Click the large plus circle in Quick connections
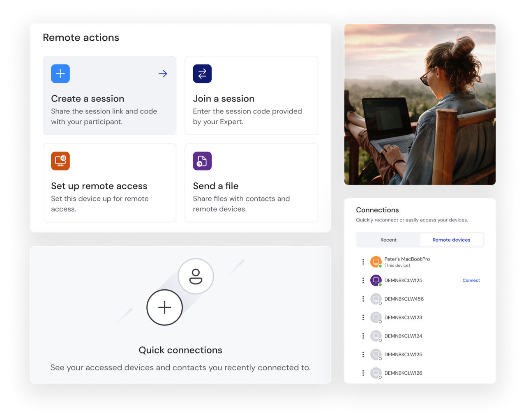526x420 pixels. tap(164, 307)
